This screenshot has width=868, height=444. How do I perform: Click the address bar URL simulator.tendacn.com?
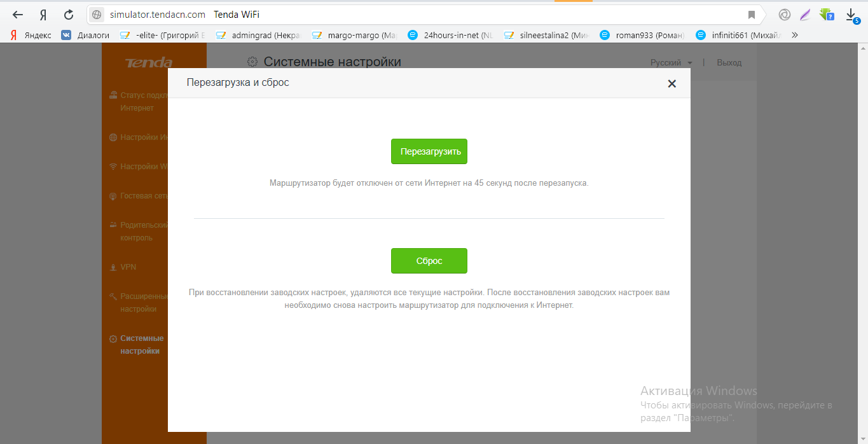(157, 15)
